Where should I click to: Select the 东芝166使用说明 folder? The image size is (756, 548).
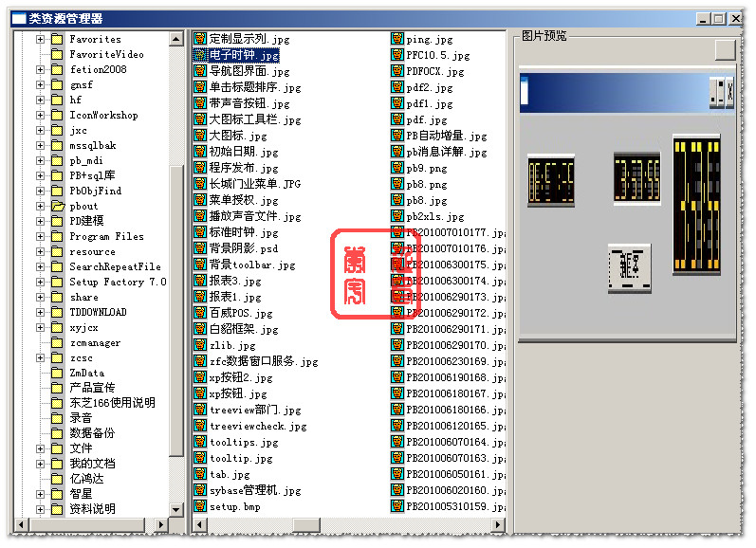tap(112, 403)
